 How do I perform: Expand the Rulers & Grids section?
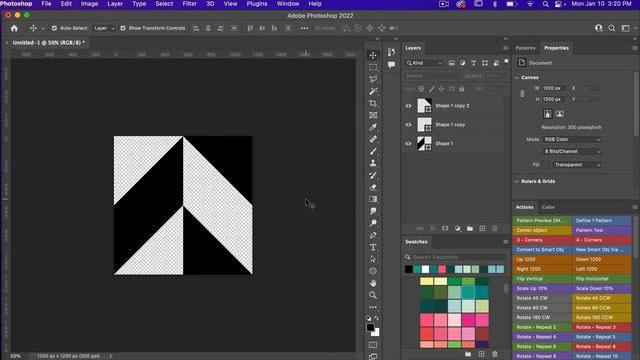pyautogui.click(x=517, y=181)
